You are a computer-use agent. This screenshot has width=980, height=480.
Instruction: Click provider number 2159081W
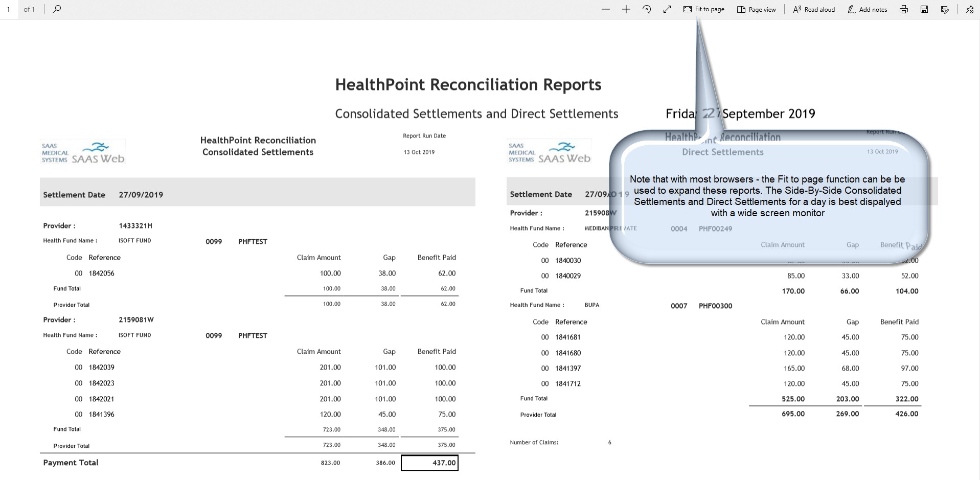pyautogui.click(x=136, y=319)
